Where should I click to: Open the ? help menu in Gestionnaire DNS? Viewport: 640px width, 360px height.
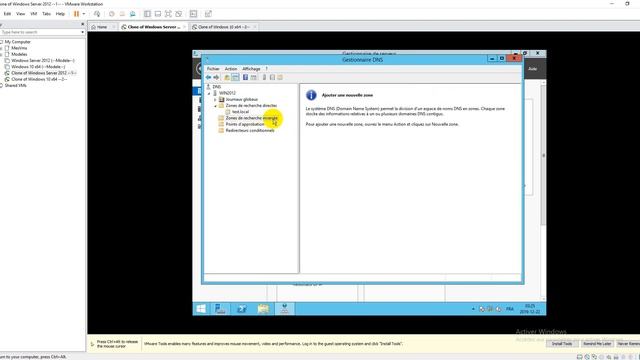coord(267,69)
